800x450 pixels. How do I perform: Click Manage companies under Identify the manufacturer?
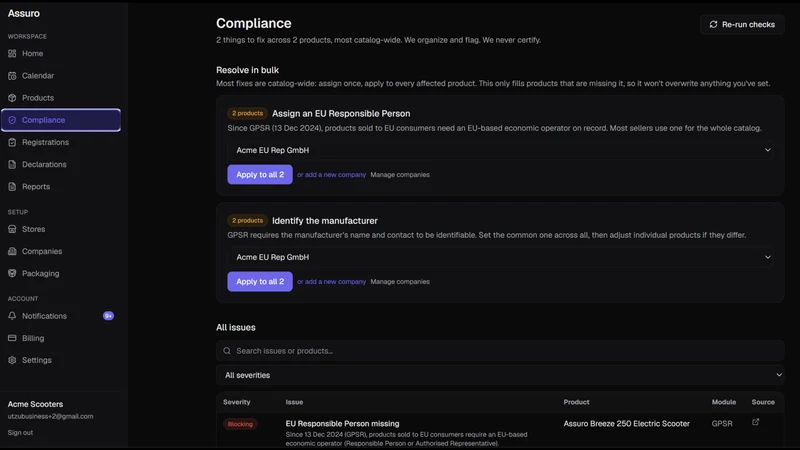[400, 282]
